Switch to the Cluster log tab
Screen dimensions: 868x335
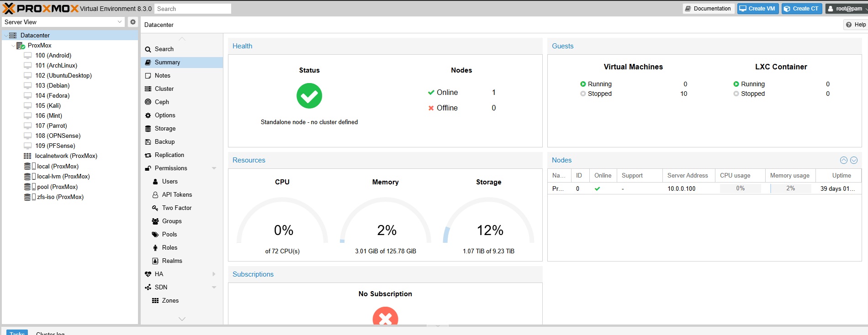coord(50,333)
